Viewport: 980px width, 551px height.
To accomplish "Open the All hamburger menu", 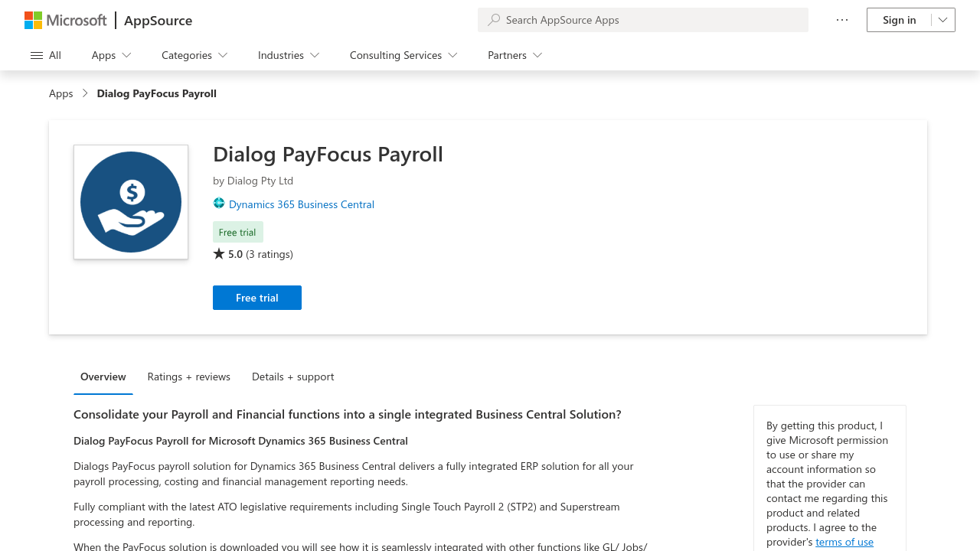I will (x=46, y=55).
